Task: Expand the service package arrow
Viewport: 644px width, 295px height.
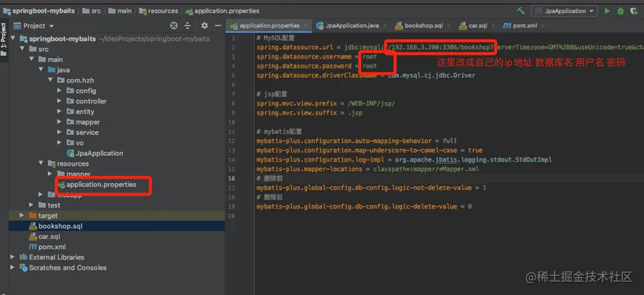Action: [x=59, y=133]
